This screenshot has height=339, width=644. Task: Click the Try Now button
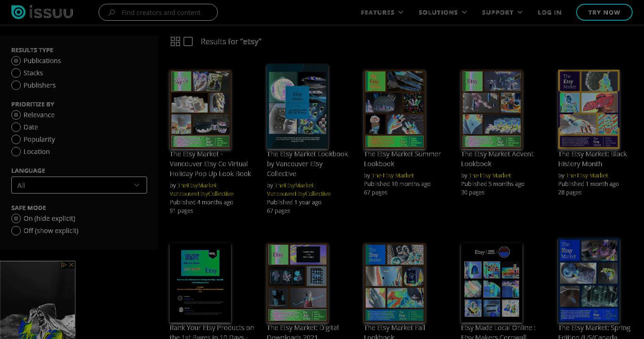click(x=604, y=12)
